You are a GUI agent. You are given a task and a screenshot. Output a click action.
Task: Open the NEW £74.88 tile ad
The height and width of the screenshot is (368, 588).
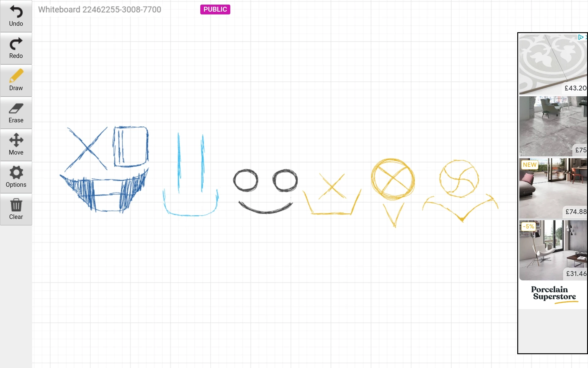click(x=553, y=188)
